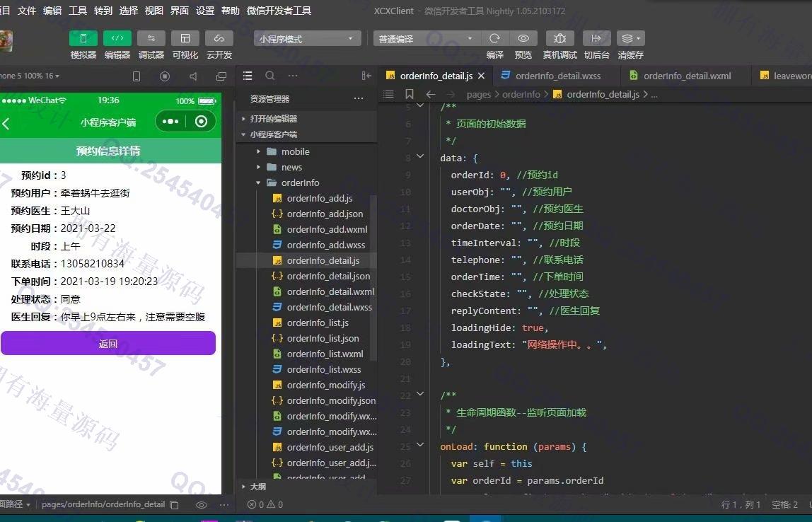Image resolution: width=812 pixels, height=522 pixels.
Task: Open the 设置 menu
Action: click(205, 11)
